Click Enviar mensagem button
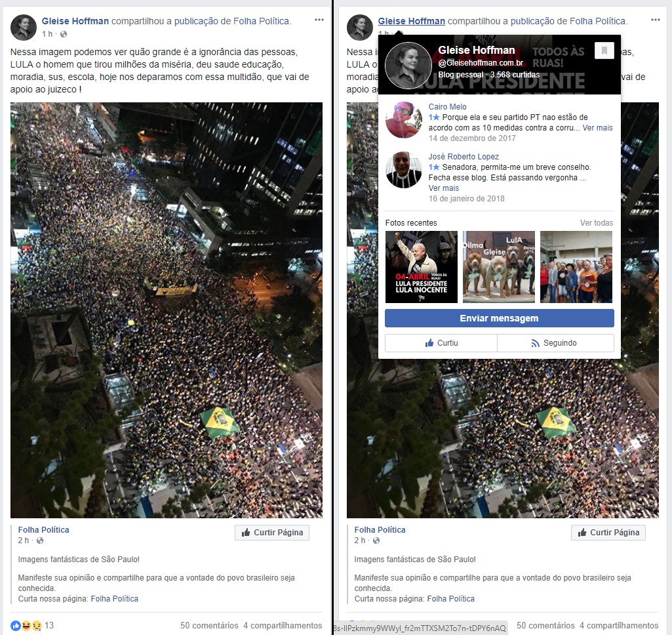This screenshot has width=672, height=635. click(500, 318)
